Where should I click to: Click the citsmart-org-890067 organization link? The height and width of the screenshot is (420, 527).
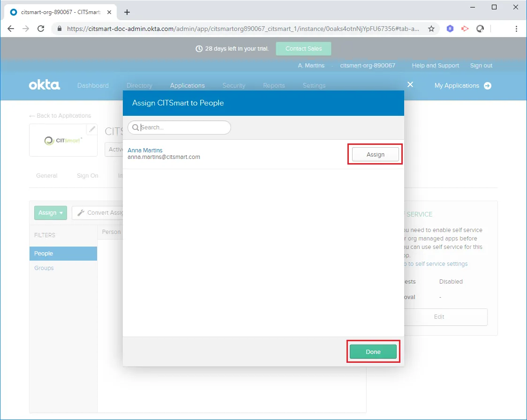[368, 66]
